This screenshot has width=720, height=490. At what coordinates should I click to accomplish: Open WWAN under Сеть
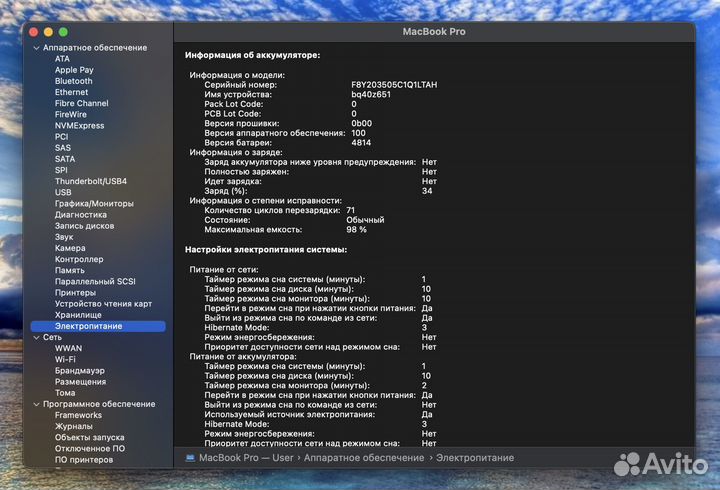coord(68,349)
